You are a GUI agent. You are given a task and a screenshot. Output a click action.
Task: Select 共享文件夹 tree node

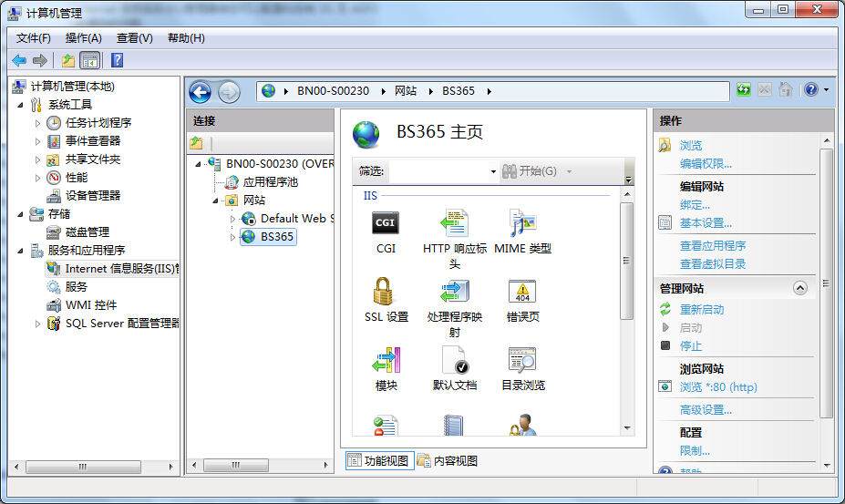pos(93,159)
